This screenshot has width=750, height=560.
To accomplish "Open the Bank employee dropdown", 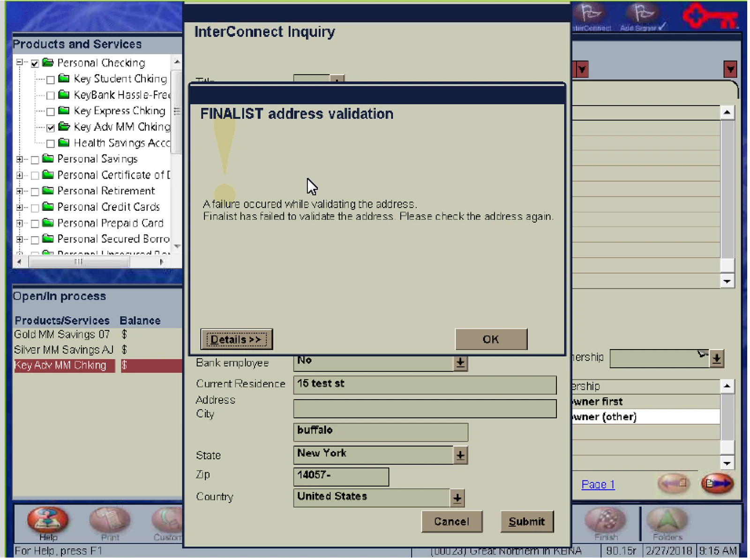I will point(460,363).
